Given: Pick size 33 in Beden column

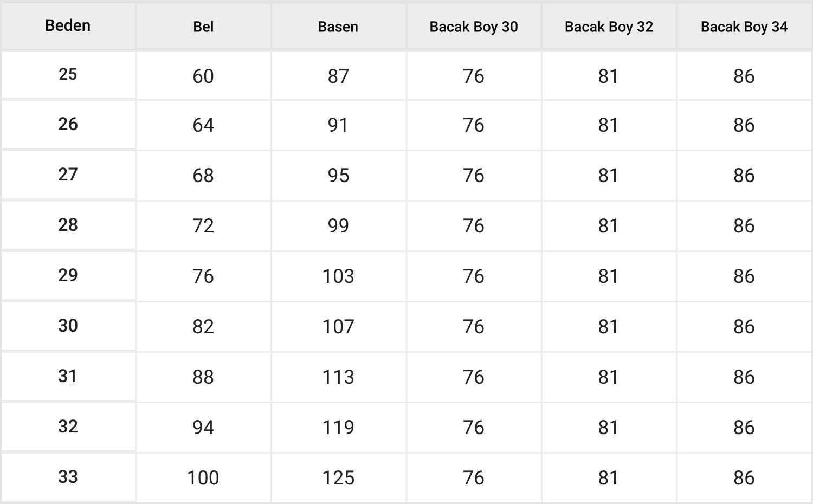Looking at the screenshot, I should [68, 477].
